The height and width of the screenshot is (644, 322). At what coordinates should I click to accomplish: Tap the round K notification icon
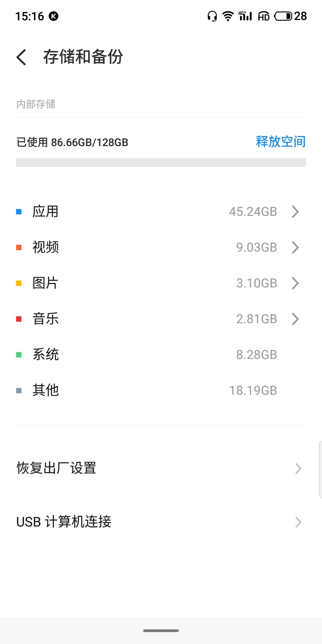click(x=54, y=16)
